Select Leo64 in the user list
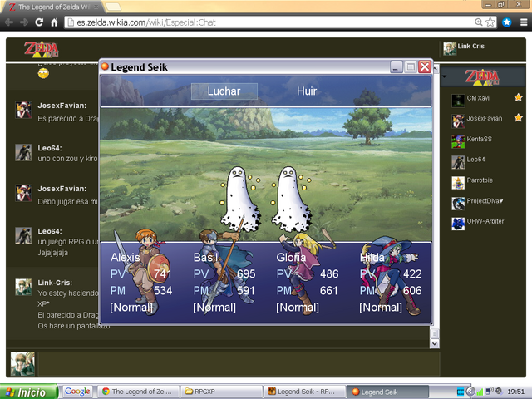 click(x=475, y=160)
